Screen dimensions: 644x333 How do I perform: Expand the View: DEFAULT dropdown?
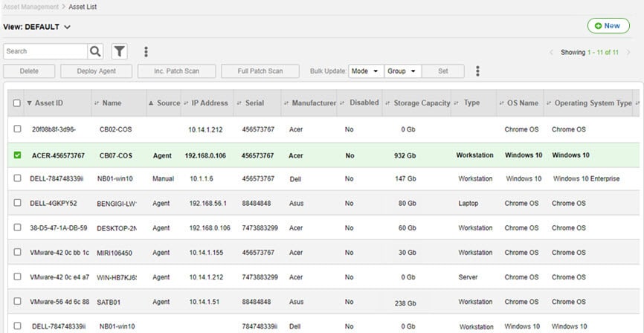pos(67,28)
